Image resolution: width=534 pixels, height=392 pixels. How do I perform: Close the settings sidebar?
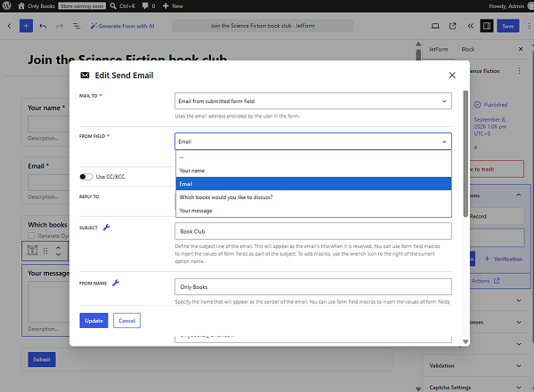521,50
